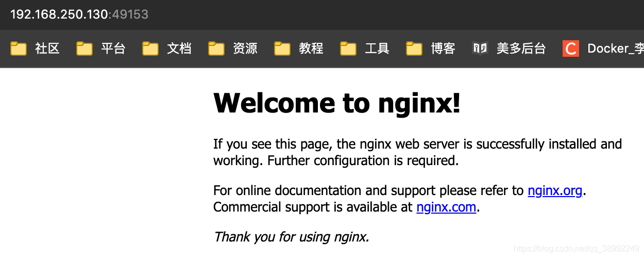Open the 社区 bookmark folder icon

(19, 49)
